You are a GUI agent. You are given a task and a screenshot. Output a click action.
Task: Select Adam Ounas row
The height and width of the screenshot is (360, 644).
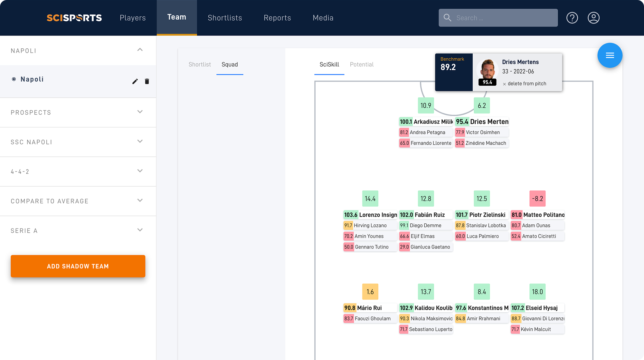538,225
